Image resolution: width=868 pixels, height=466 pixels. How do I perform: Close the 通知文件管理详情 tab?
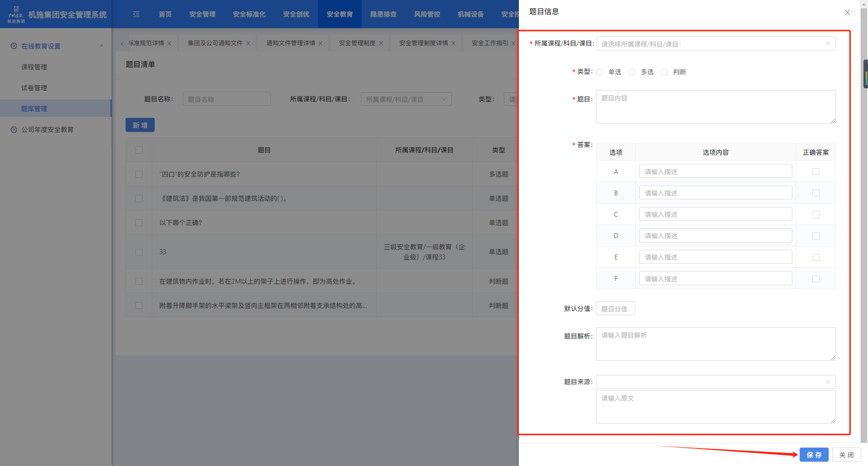click(321, 44)
